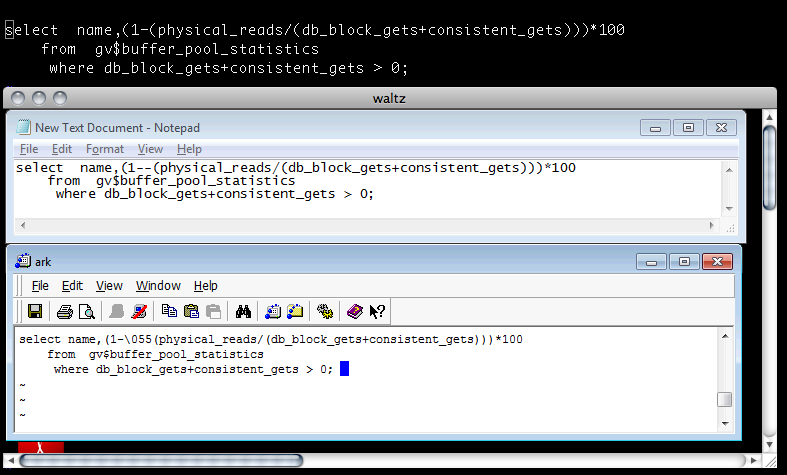Click waltz window vertical scrollbar down arrow

tap(769, 445)
